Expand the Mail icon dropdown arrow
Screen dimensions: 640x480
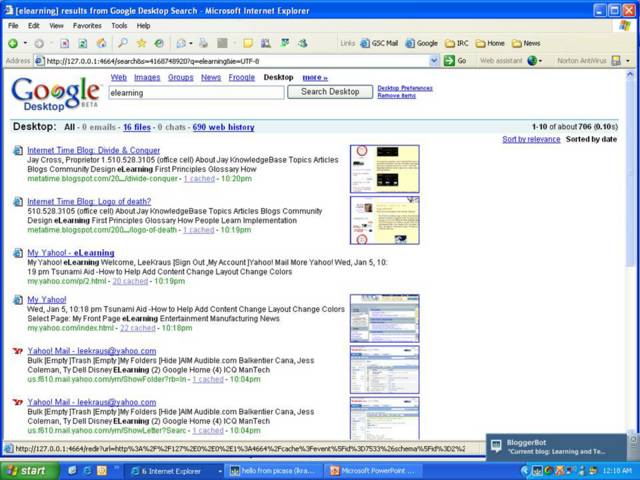pyautogui.click(x=191, y=43)
